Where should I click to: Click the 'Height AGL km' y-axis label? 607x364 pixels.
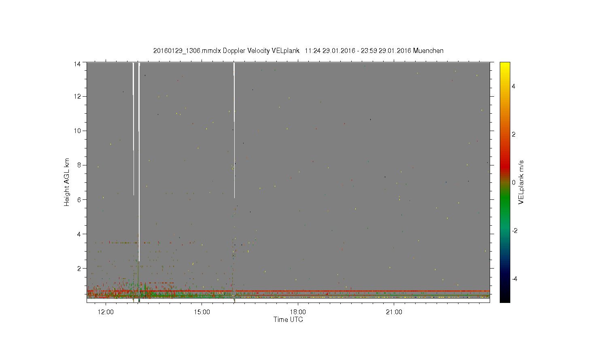(67, 182)
